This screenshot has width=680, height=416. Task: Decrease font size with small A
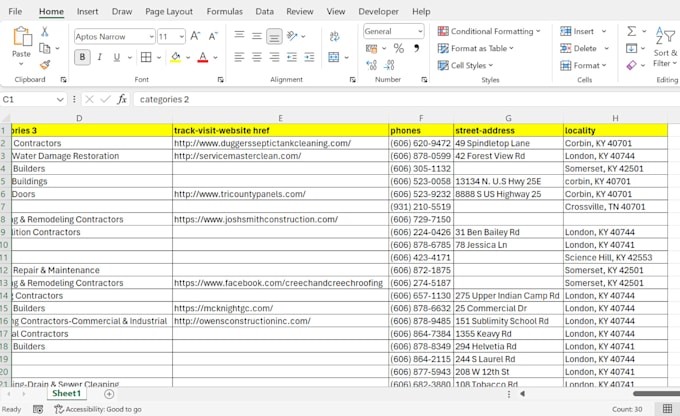212,36
